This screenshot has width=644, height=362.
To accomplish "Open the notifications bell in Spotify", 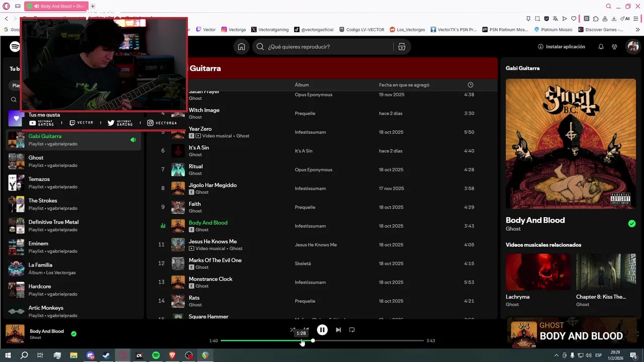I will coord(601,47).
